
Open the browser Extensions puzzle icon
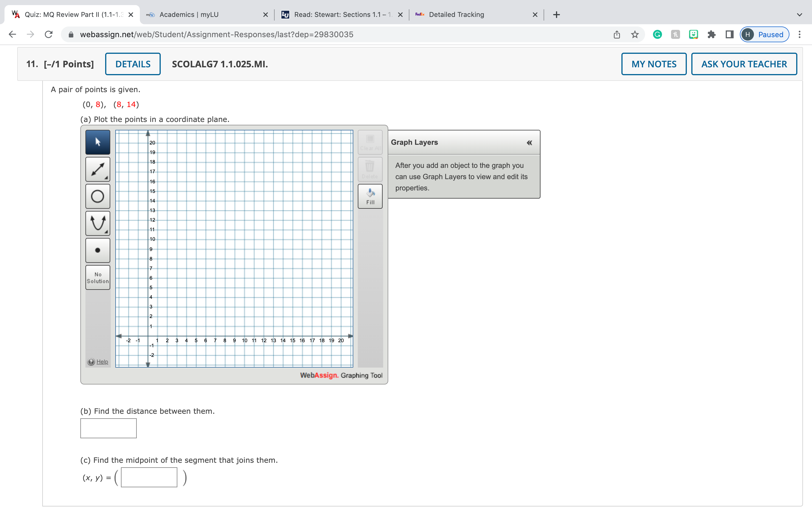(x=711, y=35)
